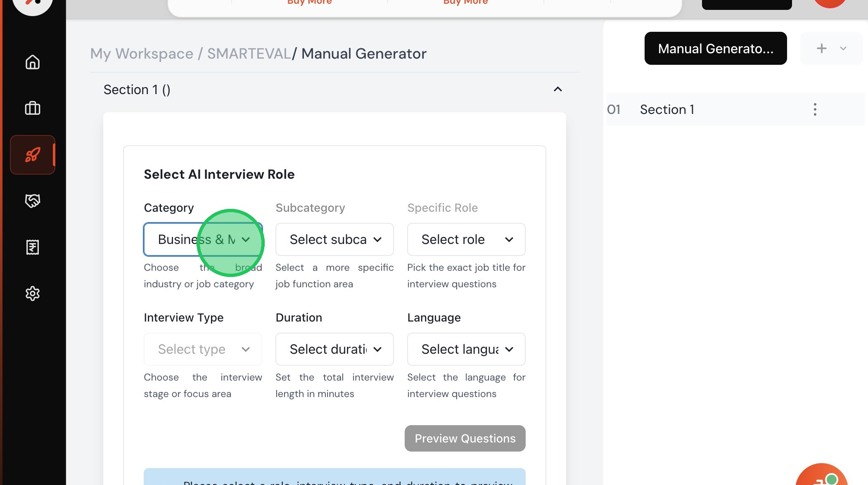Click the Manual Generator black button

click(715, 48)
